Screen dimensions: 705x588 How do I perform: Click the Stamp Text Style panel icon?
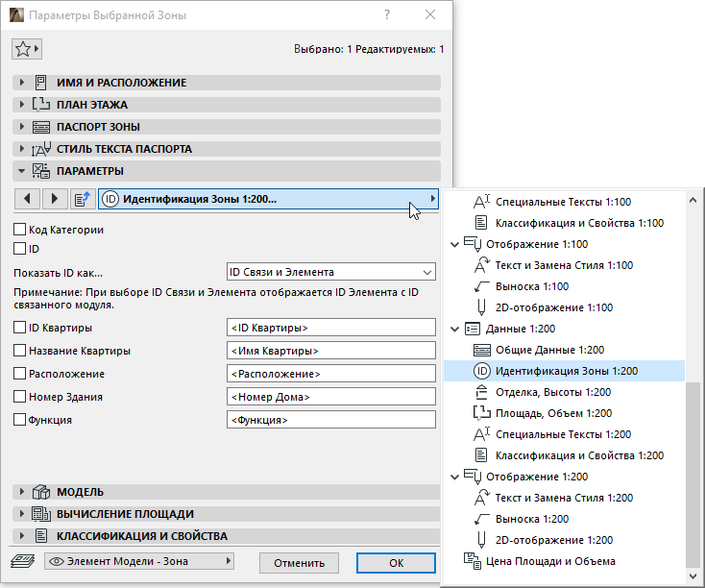click(41, 149)
